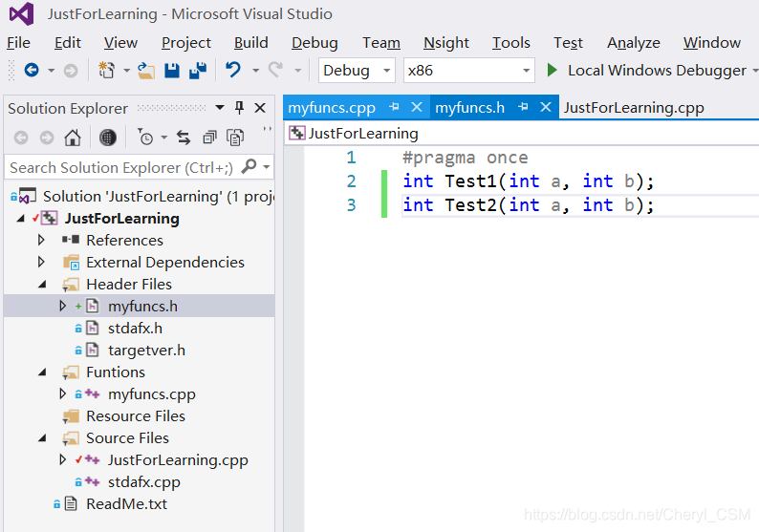This screenshot has width=759, height=532.
Task: Open the Solution Explorer window options dropdown
Action: 220,107
